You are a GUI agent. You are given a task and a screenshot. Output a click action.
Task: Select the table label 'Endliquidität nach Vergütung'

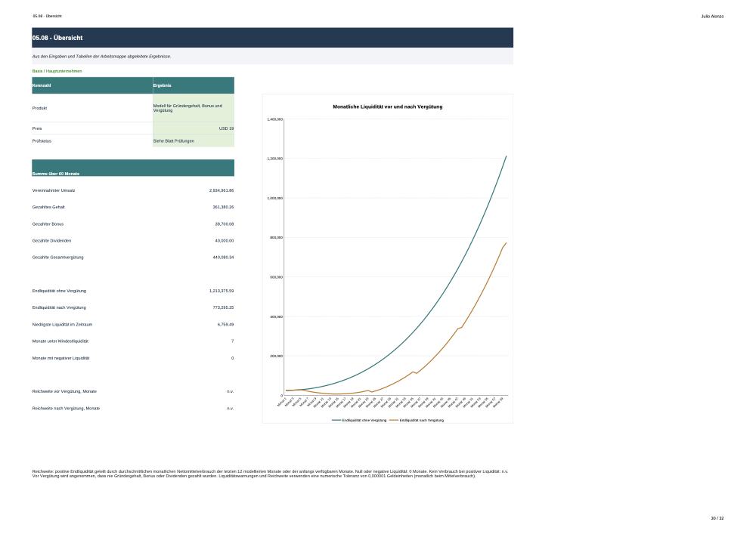[x=59, y=307]
